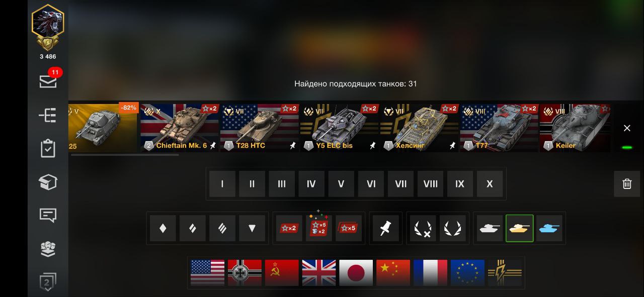Toggle tier X filter
The height and width of the screenshot is (297, 644).
pyautogui.click(x=490, y=184)
